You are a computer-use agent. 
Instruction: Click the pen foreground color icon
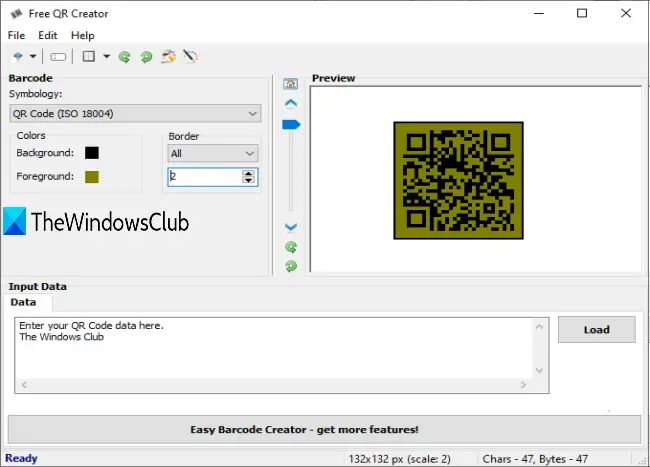click(190, 56)
